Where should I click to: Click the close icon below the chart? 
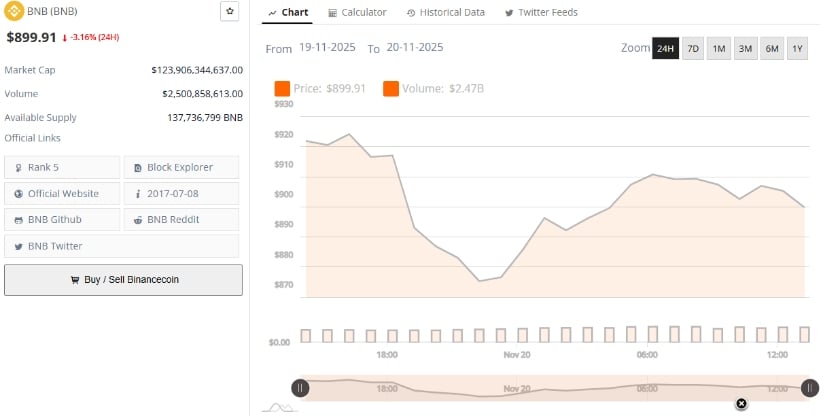pyautogui.click(x=741, y=403)
